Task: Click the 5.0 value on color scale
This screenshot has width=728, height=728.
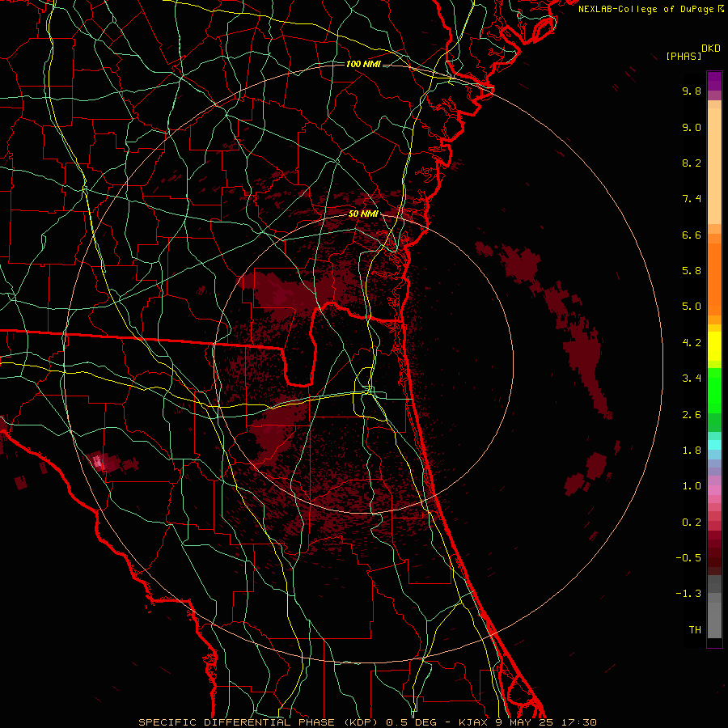Action: 692,307
